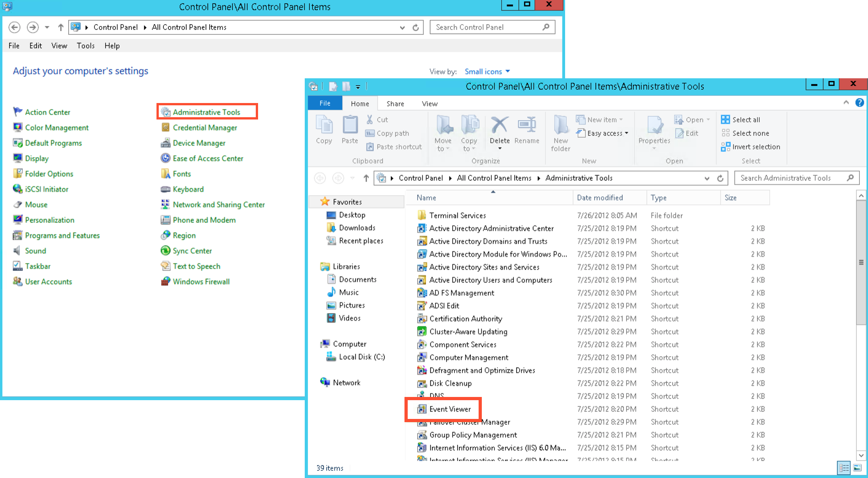Collapse the ribbon with the chevron arrow
Screen dimensions: 868x478
(x=846, y=103)
